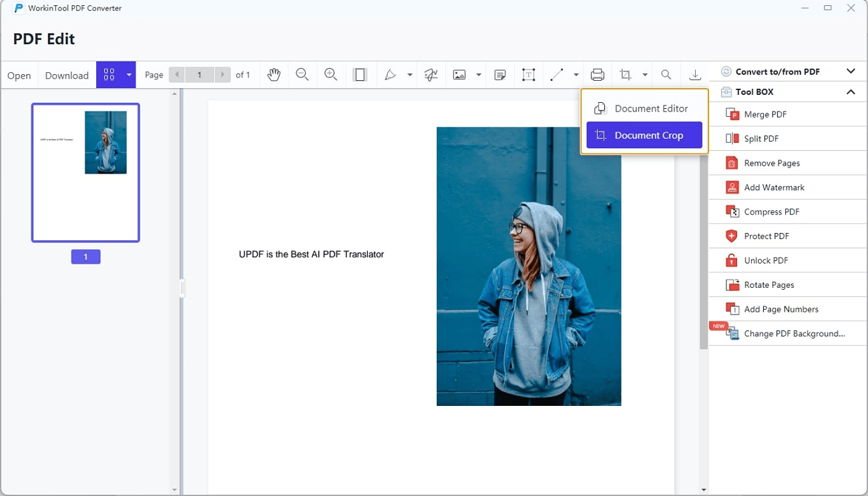The height and width of the screenshot is (496, 868).
Task: Click the print icon in the toolbar
Action: click(597, 74)
